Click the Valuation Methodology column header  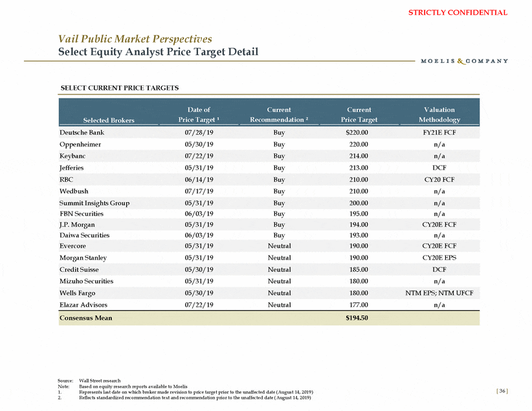(x=439, y=115)
